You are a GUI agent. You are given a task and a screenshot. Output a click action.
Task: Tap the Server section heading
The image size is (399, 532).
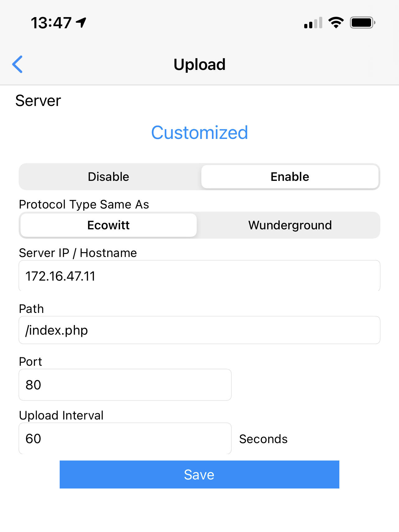point(38,101)
